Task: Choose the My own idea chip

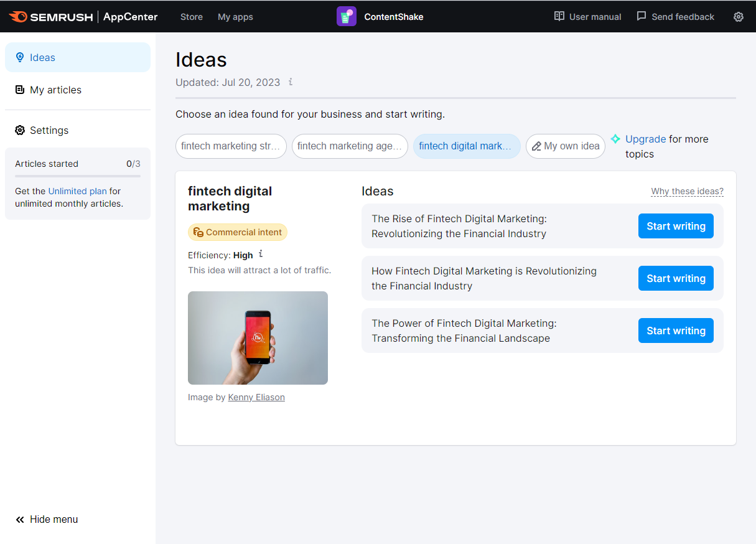Action: coord(566,146)
